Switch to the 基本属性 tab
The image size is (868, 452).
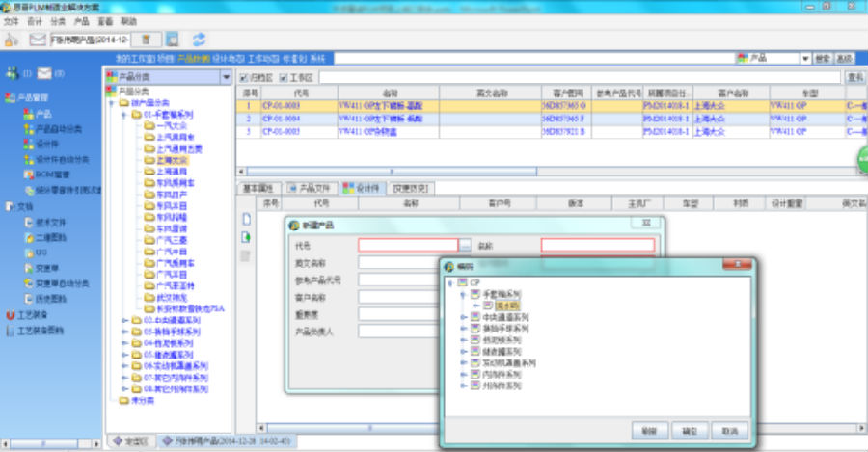(259, 188)
